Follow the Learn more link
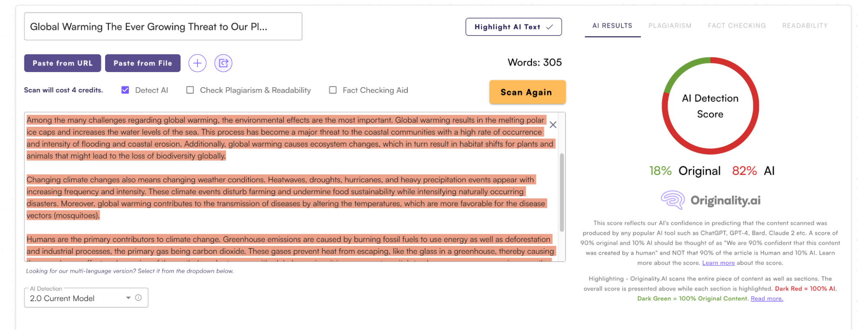This screenshot has width=868, height=330. coord(718,263)
